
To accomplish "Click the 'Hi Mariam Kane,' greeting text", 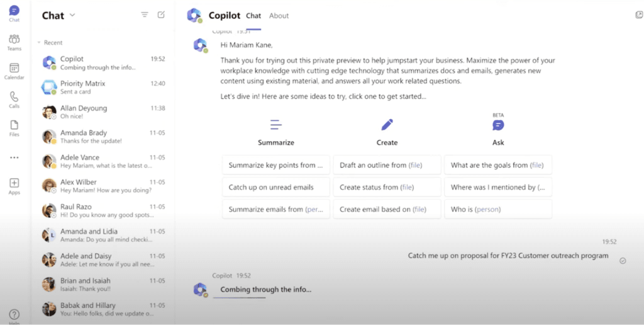I will tap(247, 45).
